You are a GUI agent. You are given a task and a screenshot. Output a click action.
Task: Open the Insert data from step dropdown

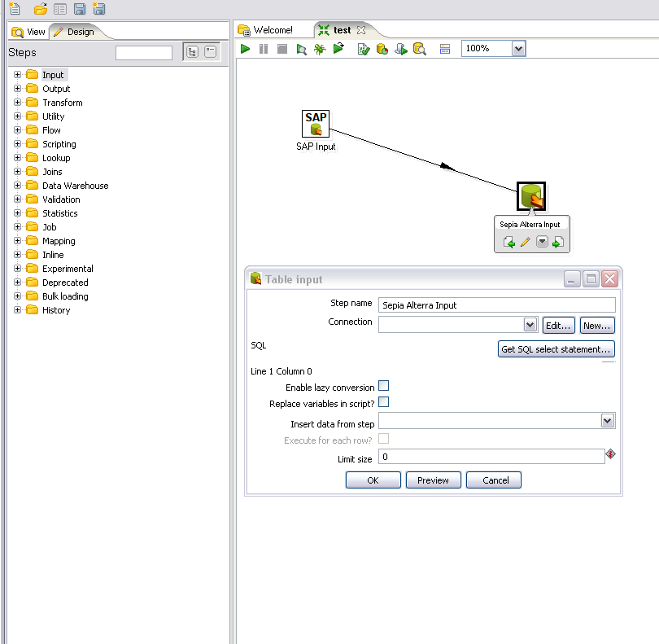tap(607, 421)
